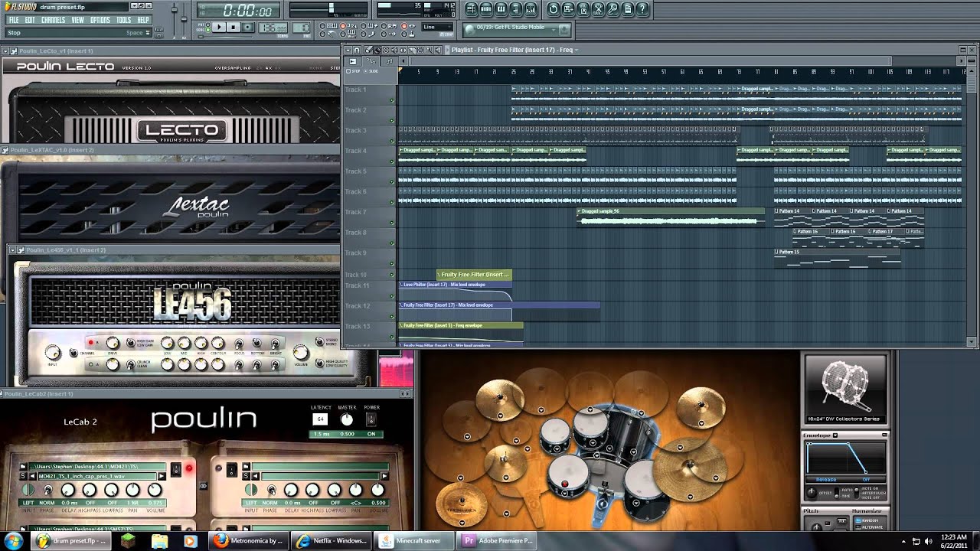Flip the phase switch on first cabinet

[x=47, y=490]
